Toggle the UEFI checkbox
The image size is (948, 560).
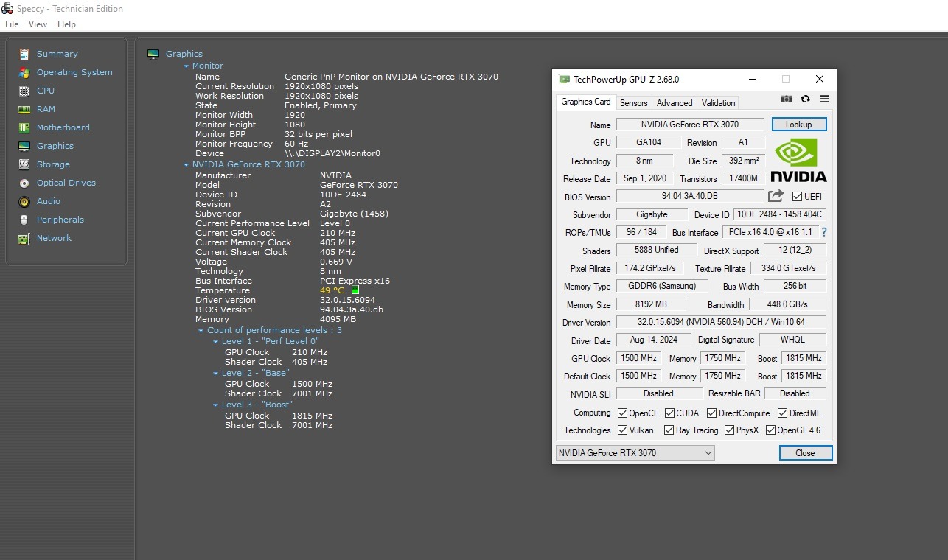point(797,196)
